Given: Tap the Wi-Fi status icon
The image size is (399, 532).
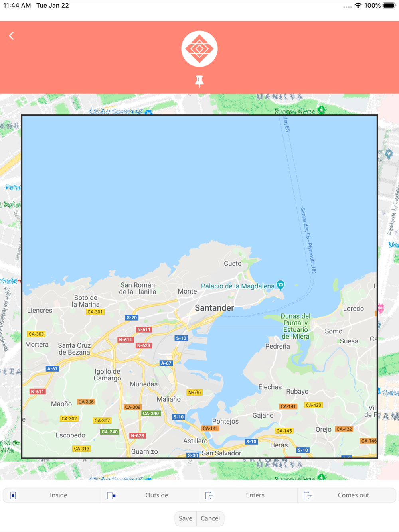Looking at the screenshot, I should click(x=358, y=6).
